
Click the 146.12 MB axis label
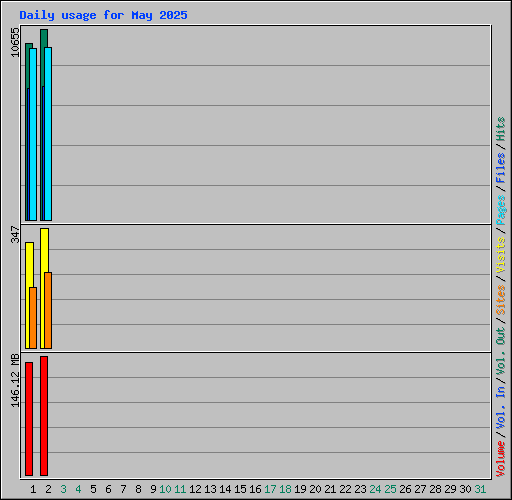(15, 380)
